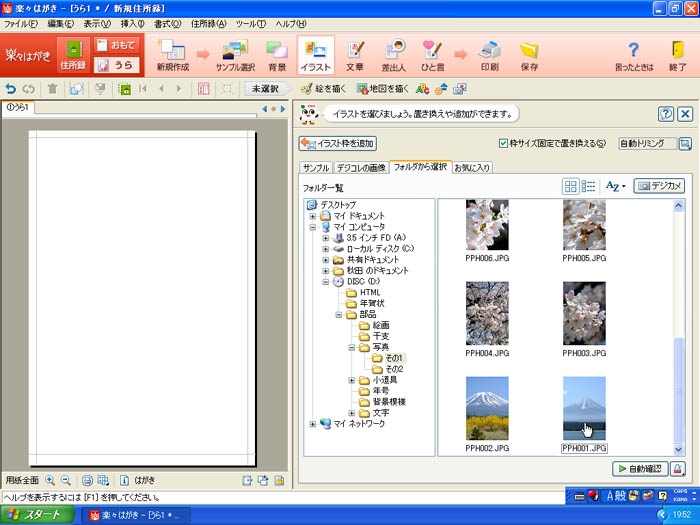This screenshot has height=525, width=700.
Task: Click the 印刷 print icon
Action: point(489,54)
